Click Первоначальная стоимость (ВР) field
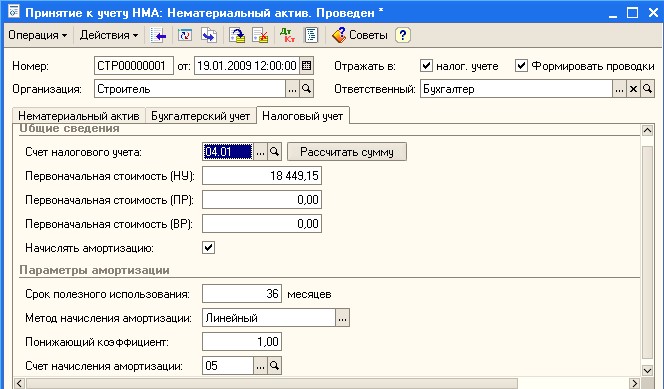 point(262,223)
